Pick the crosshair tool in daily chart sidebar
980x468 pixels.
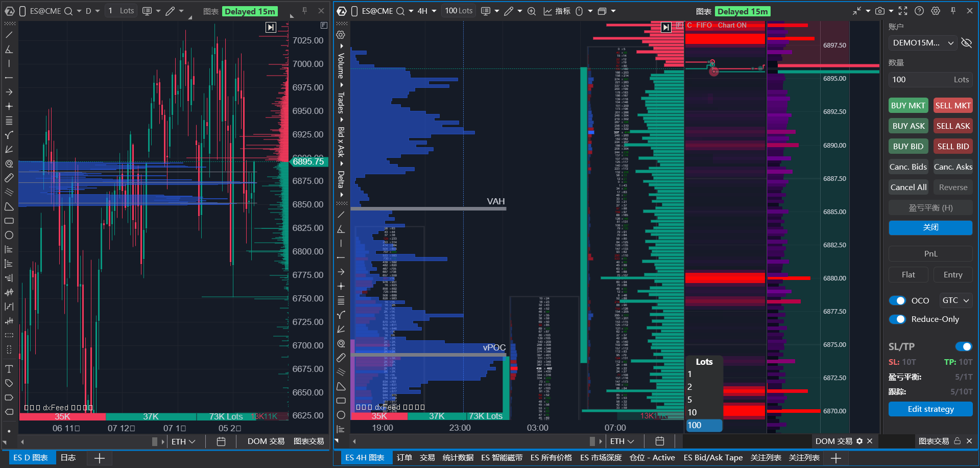coord(9,106)
